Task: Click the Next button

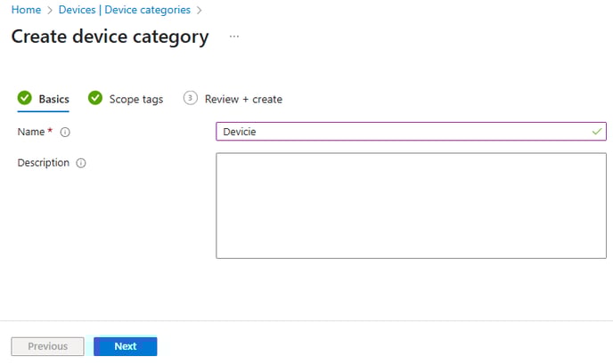Action: [x=126, y=346]
